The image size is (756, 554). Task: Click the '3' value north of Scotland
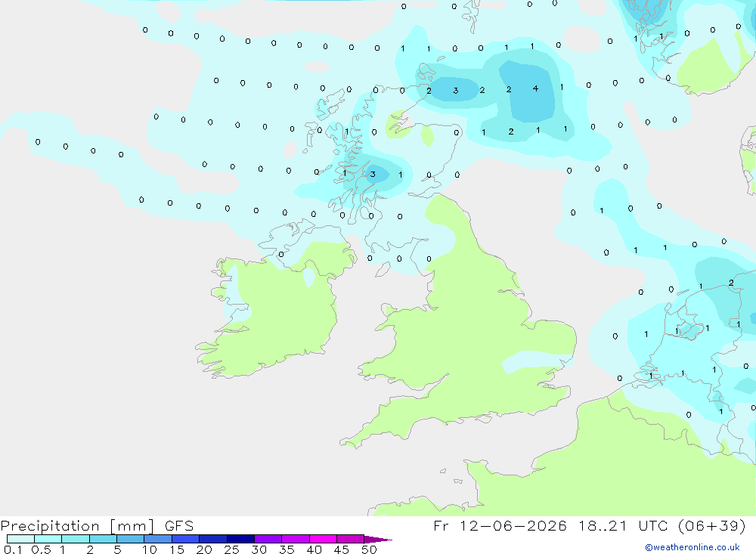[x=455, y=91]
